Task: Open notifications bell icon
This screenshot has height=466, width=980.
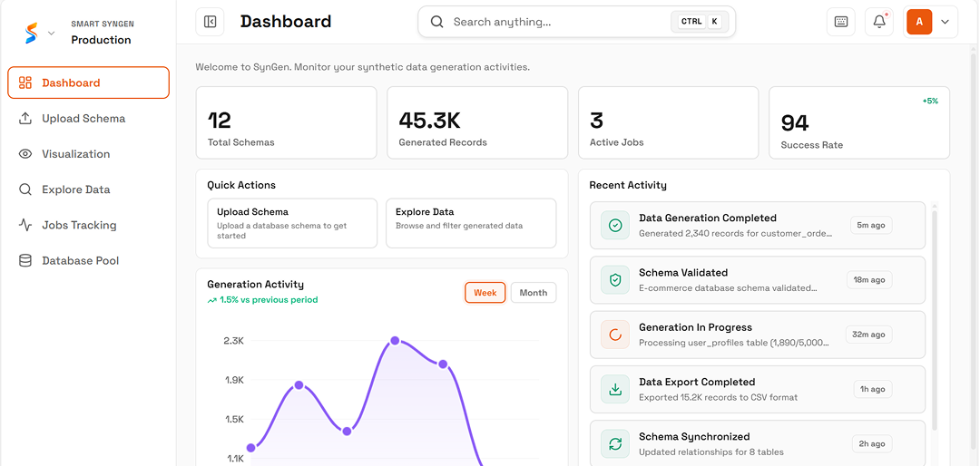Action: coord(879,22)
